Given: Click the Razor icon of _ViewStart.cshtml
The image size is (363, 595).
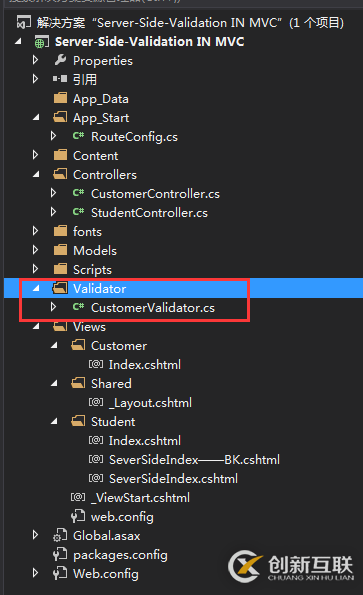Looking at the screenshot, I should [x=78, y=497].
